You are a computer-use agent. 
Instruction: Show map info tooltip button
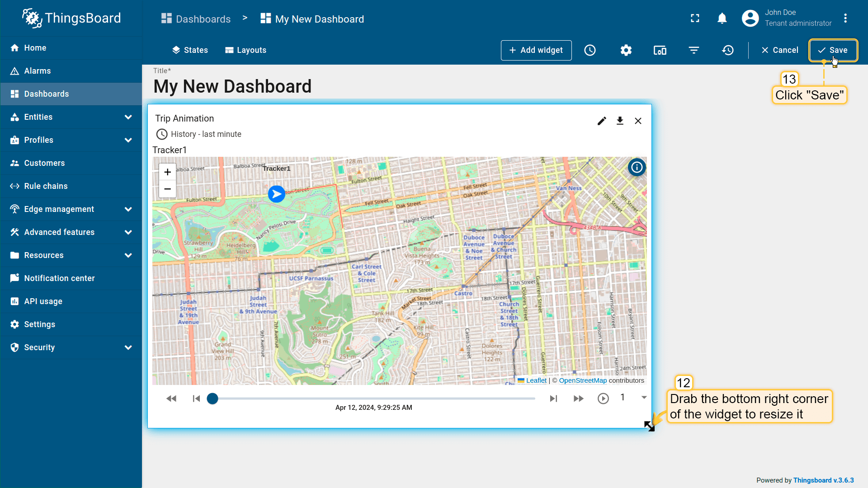[637, 168]
